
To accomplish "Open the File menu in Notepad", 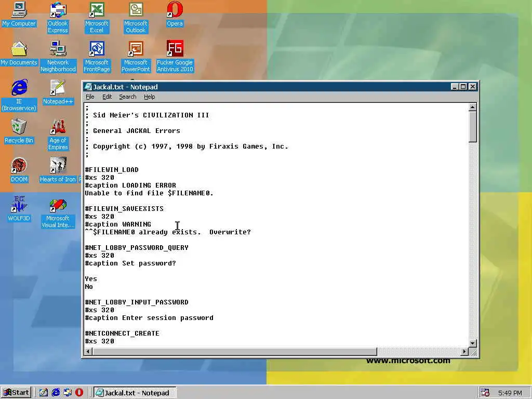I will tap(90, 97).
